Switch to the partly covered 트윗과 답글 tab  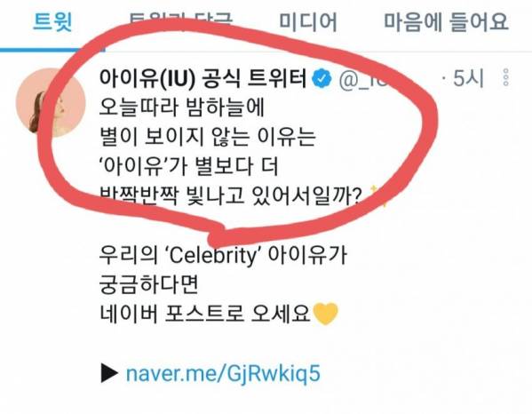tap(181, 20)
